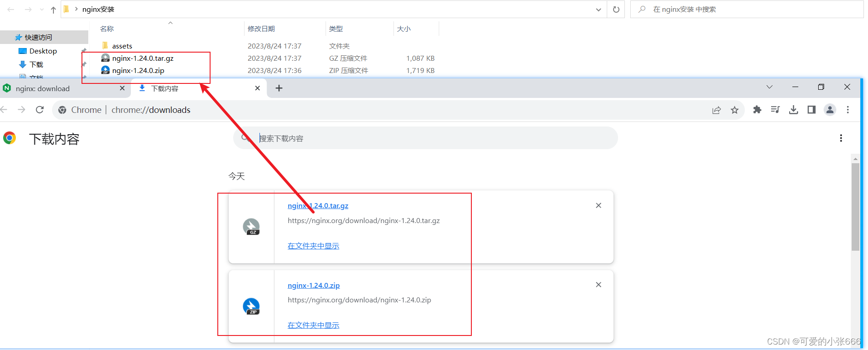Click scrollbar up arrow on downloads page
868x350 pixels.
(855, 159)
